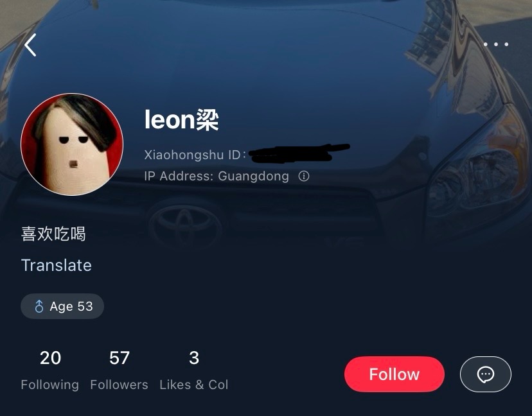532x416 pixels.
Task: Tap the Followers label
Action: click(x=119, y=385)
